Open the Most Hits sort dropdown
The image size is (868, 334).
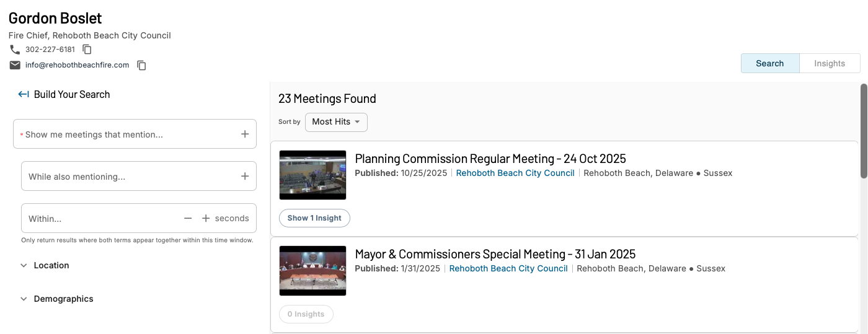pos(336,122)
